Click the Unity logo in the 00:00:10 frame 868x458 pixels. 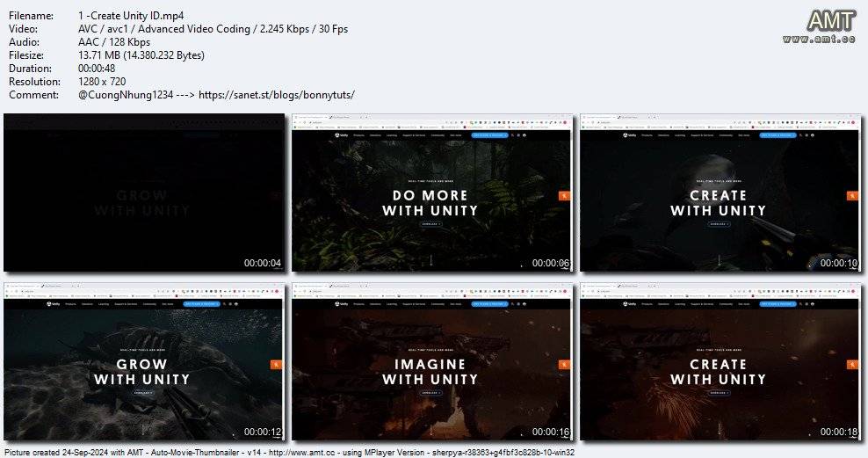coord(629,135)
